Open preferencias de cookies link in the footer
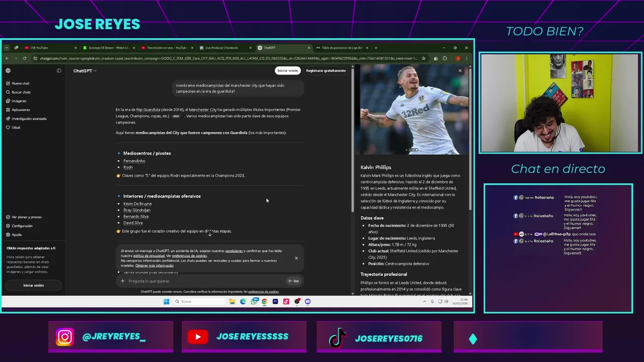 [x=264, y=292]
